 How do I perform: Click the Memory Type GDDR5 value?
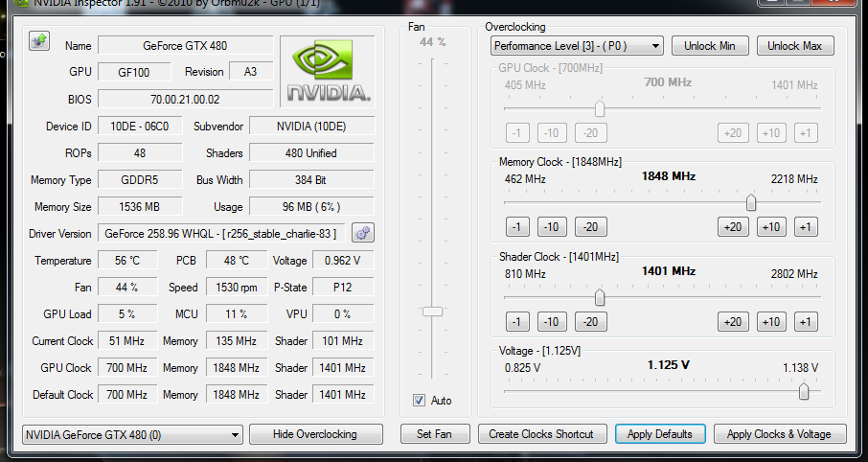pyautogui.click(x=140, y=179)
